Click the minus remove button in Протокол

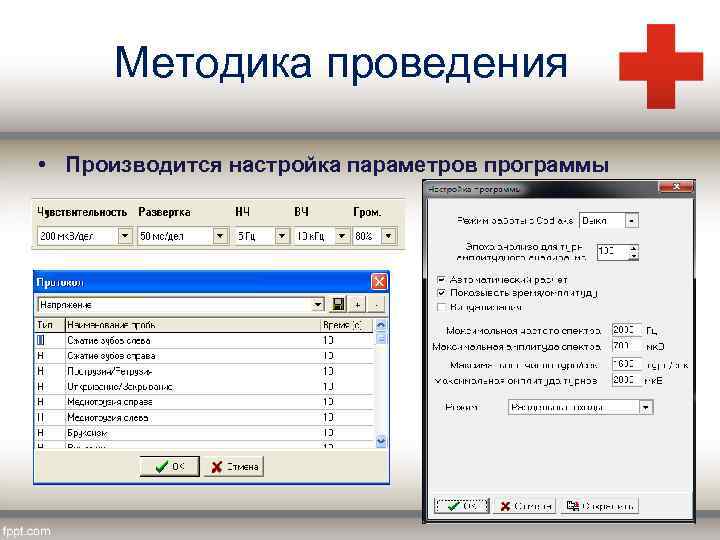[377, 304]
